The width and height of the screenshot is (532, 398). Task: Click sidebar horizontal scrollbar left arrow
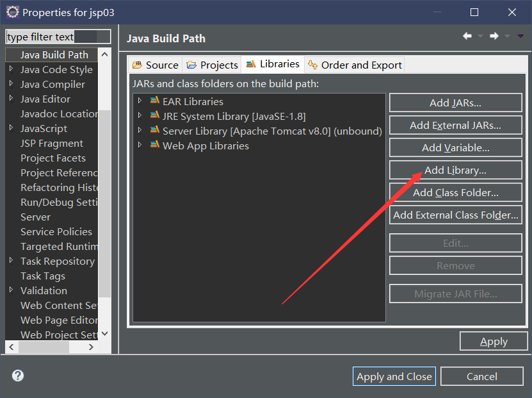coord(12,347)
